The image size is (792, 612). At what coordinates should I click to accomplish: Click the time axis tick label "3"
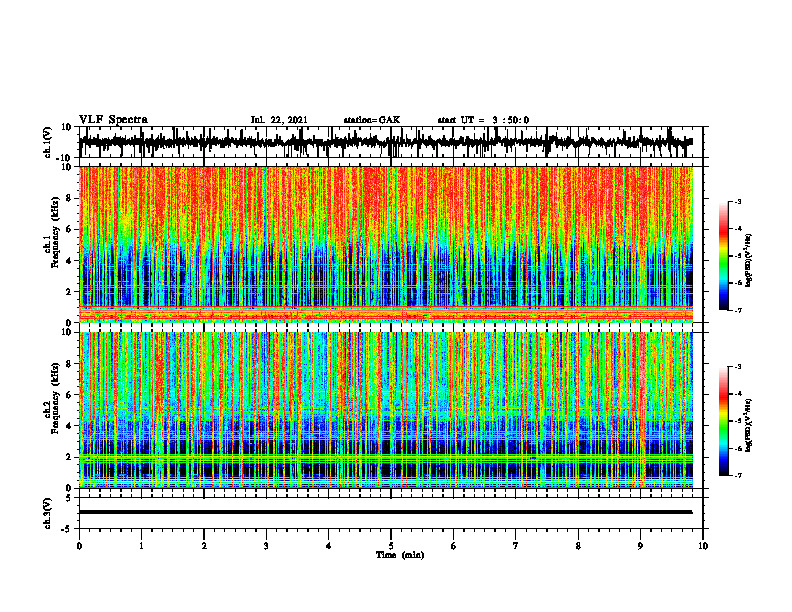[266, 546]
